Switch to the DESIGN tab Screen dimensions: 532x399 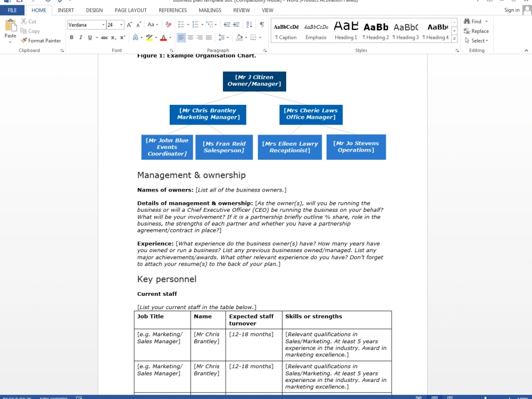point(94,10)
